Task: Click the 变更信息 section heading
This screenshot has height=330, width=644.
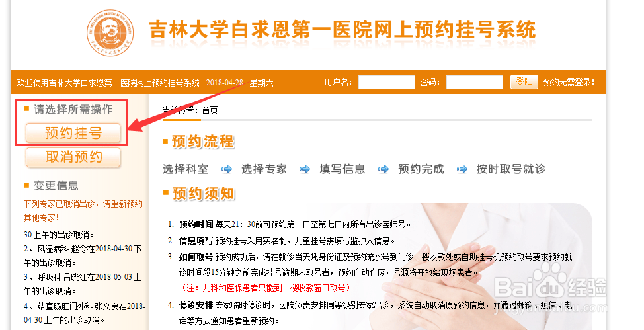Action: point(56,186)
